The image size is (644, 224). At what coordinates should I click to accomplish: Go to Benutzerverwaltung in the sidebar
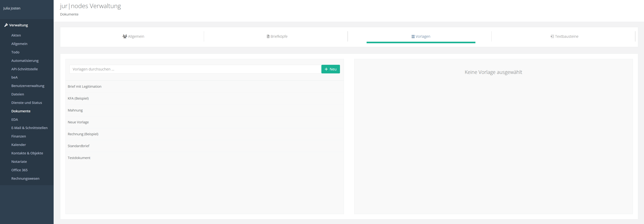click(28, 86)
